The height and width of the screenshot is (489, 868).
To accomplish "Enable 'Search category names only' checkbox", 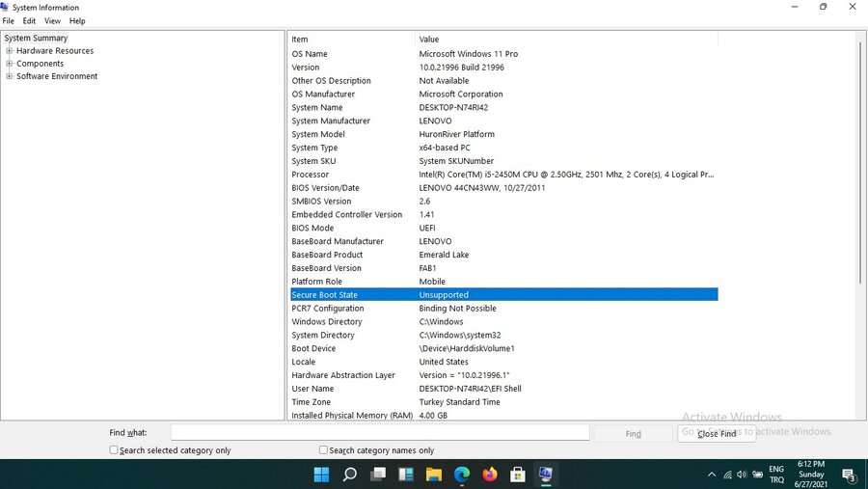I will (x=324, y=450).
